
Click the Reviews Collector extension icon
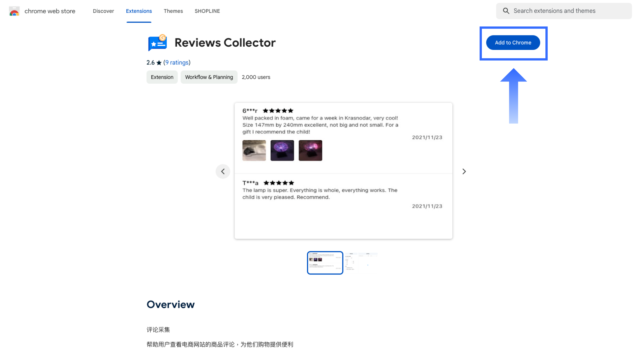(157, 43)
